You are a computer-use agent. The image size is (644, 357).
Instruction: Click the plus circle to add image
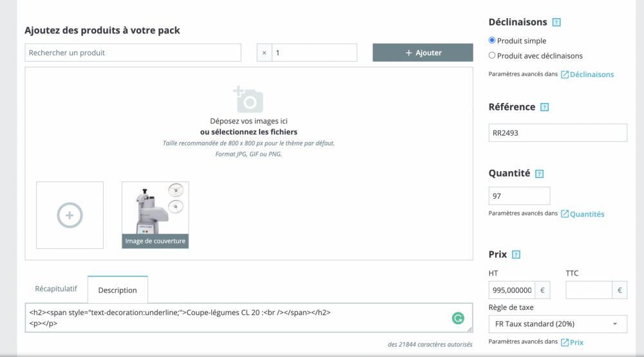pos(70,215)
